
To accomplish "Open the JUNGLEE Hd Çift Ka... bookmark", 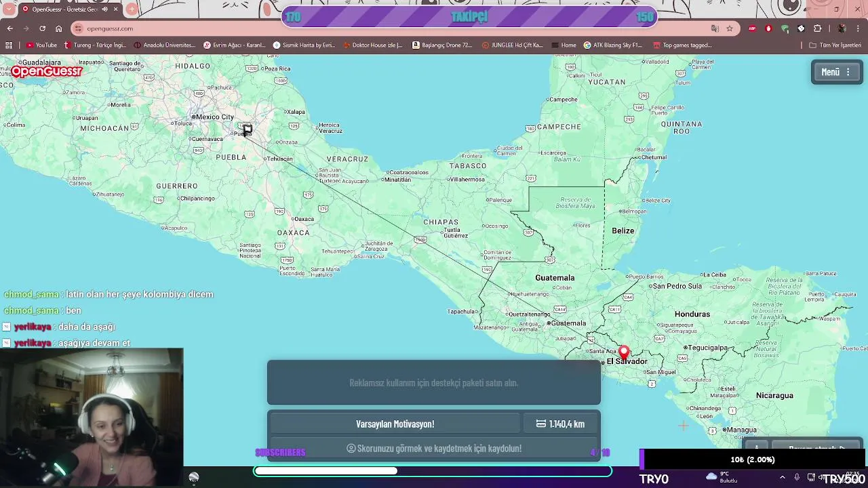I will (513, 45).
